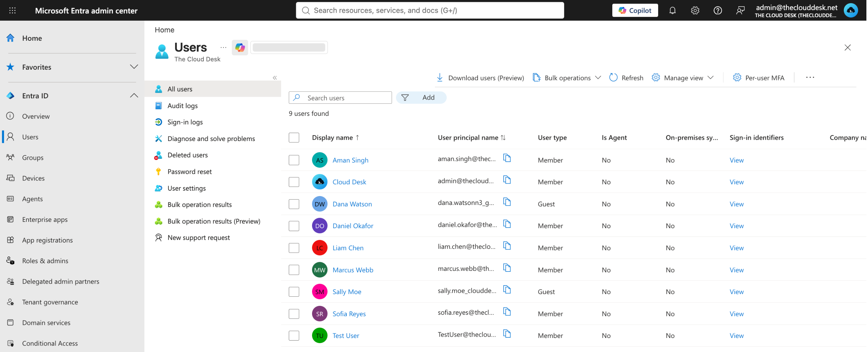Open the app launcher waffle icon
Screen dimensions: 868x352
12,11
